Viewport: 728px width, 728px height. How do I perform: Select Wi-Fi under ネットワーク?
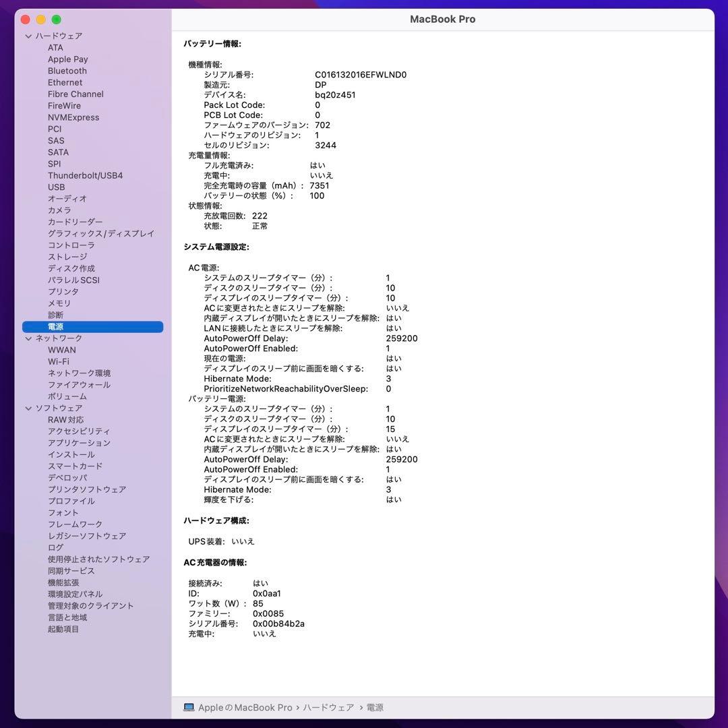(x=61, y=361)
